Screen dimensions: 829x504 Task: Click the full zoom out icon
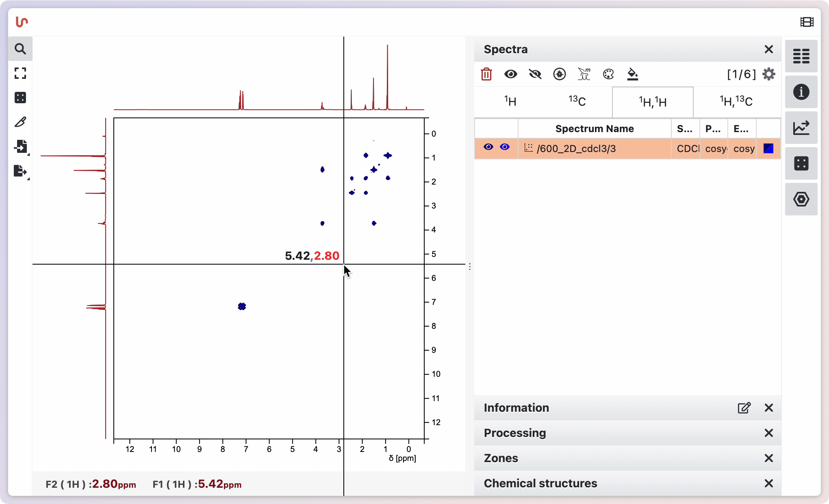[20, 74]
